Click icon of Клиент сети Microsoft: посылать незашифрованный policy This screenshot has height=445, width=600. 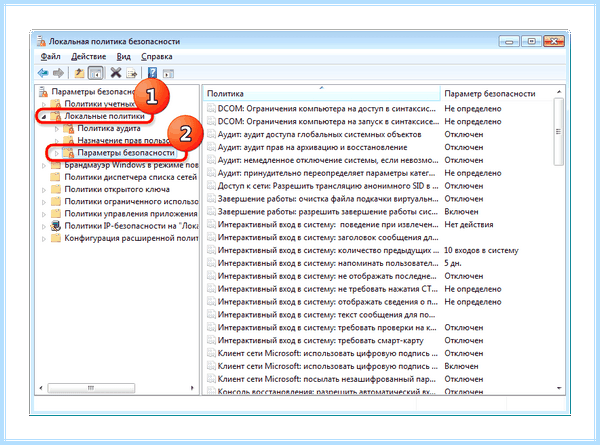click(x=211, y=379)
